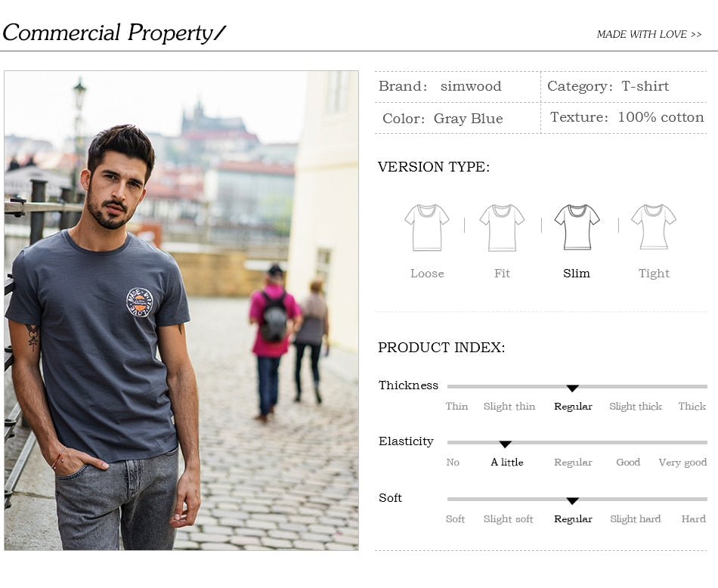Open the model product photo
The width and height of the screenshot is (718, 588).
(x=181, y=311)
